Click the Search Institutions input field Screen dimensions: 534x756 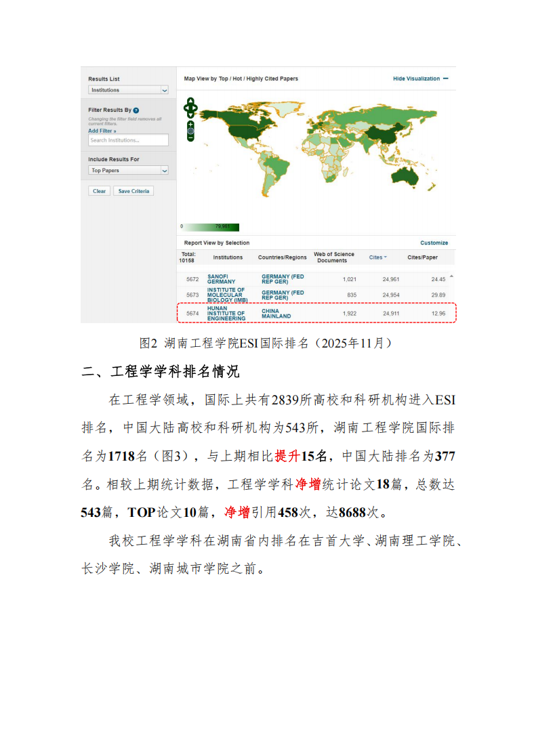point(128,140)
